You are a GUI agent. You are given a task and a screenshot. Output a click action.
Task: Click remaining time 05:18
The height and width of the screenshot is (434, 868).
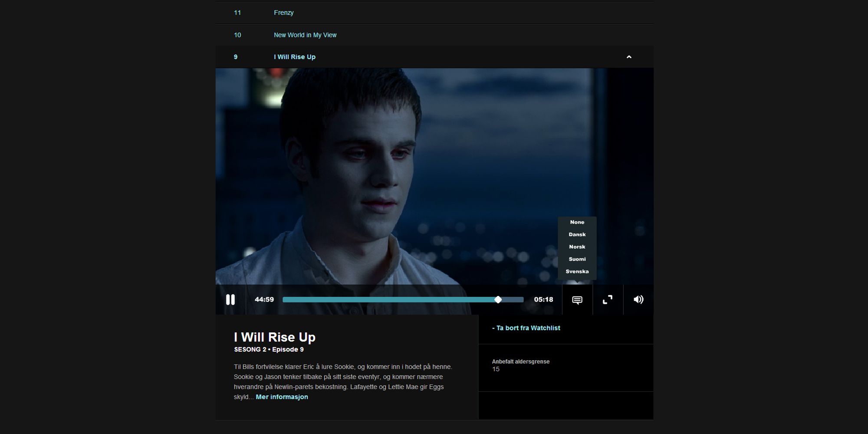[543, 299]
